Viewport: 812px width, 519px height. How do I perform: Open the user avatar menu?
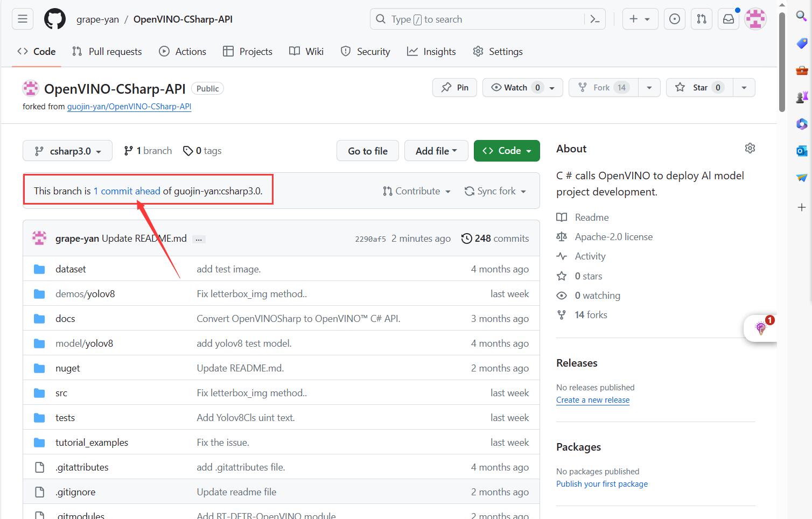755,19
